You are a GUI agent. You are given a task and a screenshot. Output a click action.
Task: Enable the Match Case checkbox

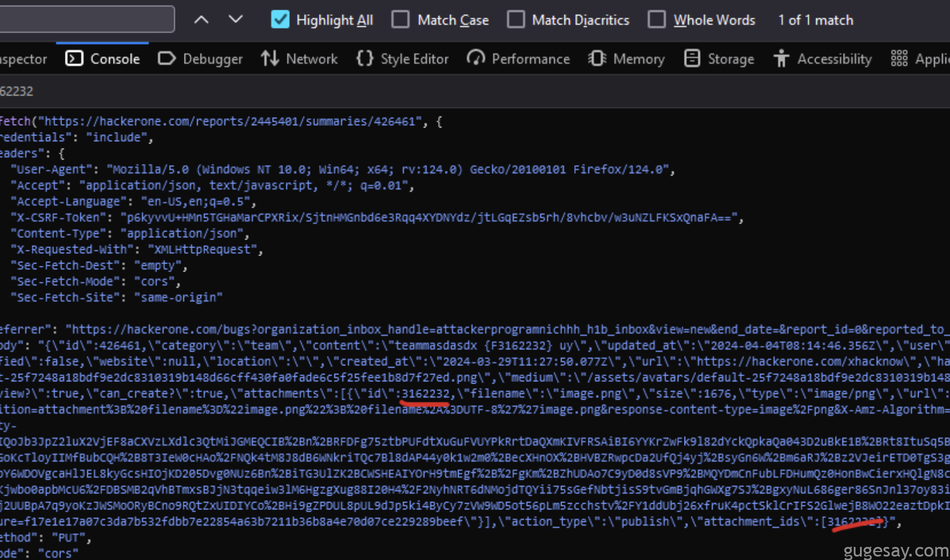[400, 20]
